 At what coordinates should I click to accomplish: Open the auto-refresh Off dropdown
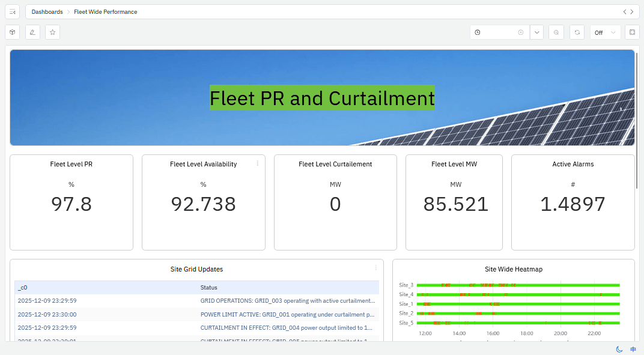605,32
